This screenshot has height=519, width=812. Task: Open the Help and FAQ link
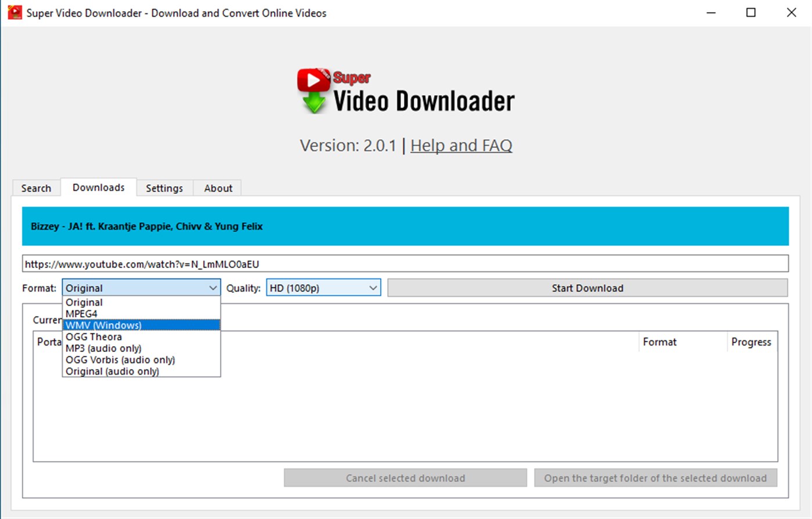461,145
